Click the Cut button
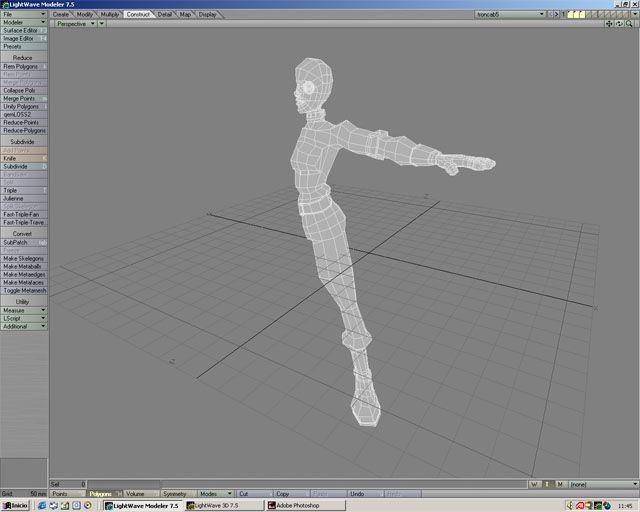This screenshot has width=640, height=512. (255, 494)
